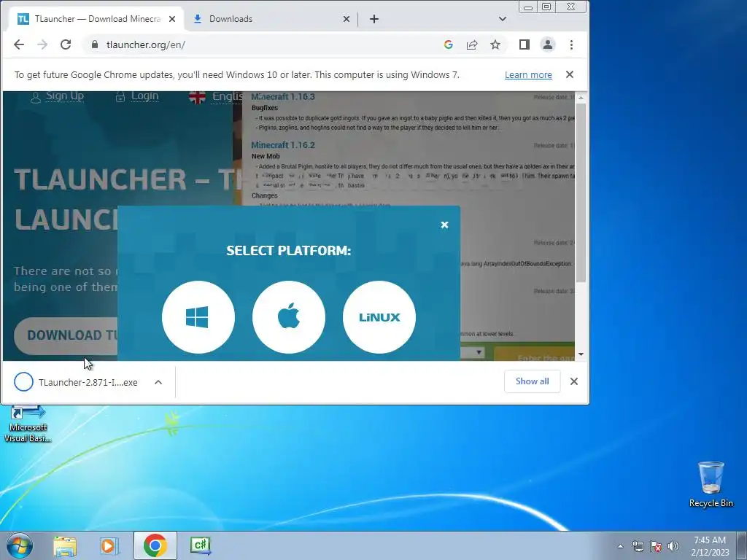Show hidden system tray icons
The image size is (747, 560).
(x=620, y=546)
